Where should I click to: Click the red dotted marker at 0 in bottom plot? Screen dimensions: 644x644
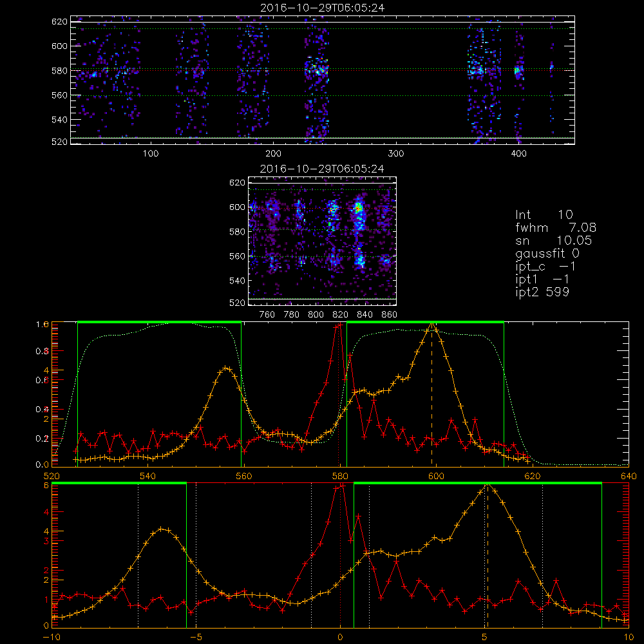(x=340, y=556)
